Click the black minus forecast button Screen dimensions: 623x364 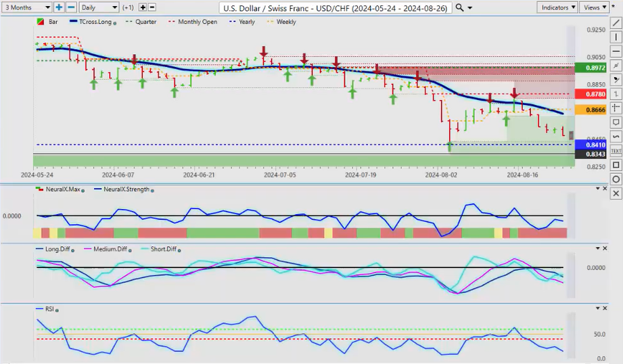[x=152, y=7]
